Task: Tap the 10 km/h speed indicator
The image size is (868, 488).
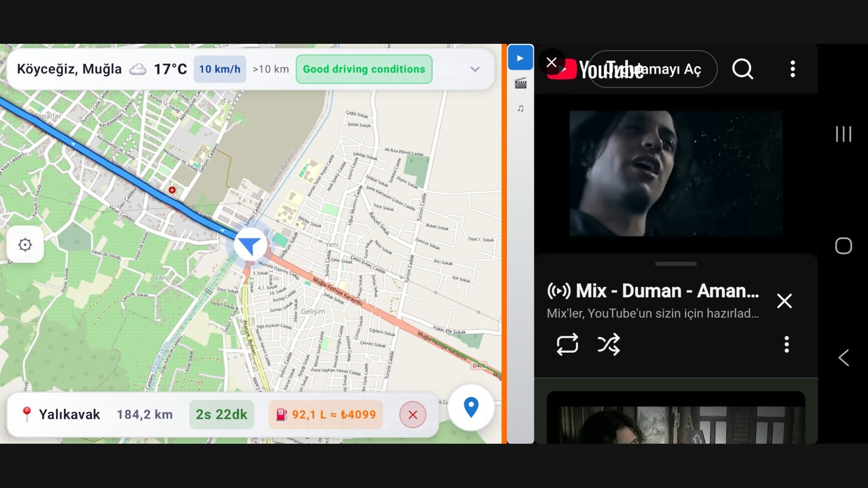Action: click(x=220, y=69)
